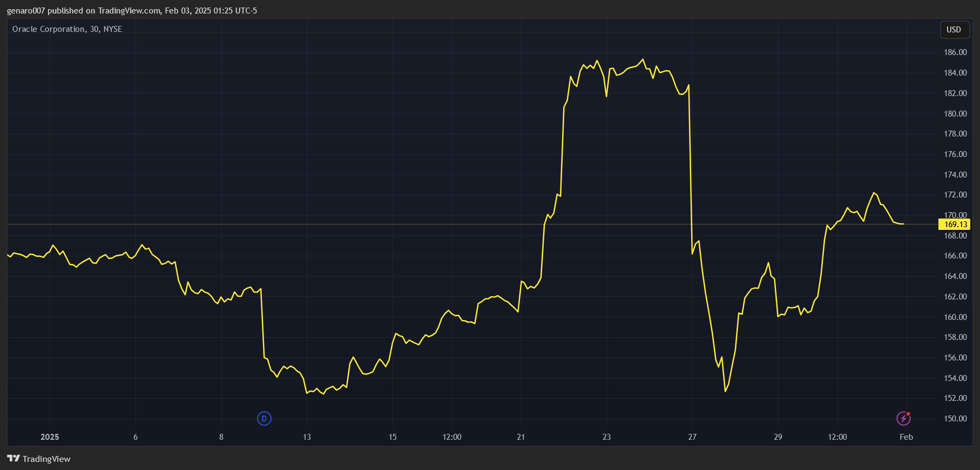Select the 182.00 price axis label
Viewport: 980px width, 470px height.
coord(955,93)
